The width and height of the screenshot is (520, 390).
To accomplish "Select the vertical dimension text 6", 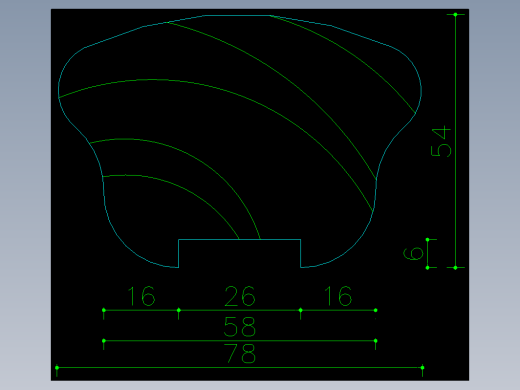I will click(413, 254).
